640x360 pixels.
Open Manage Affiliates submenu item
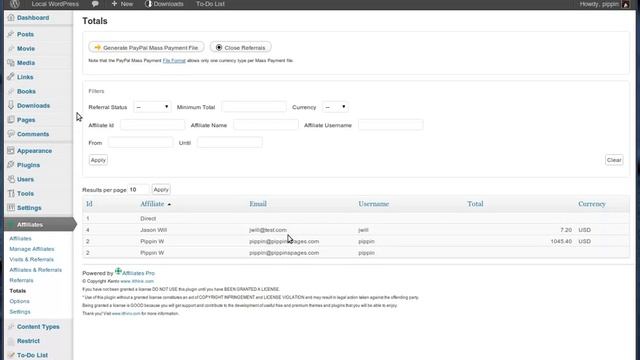[32, 249]
